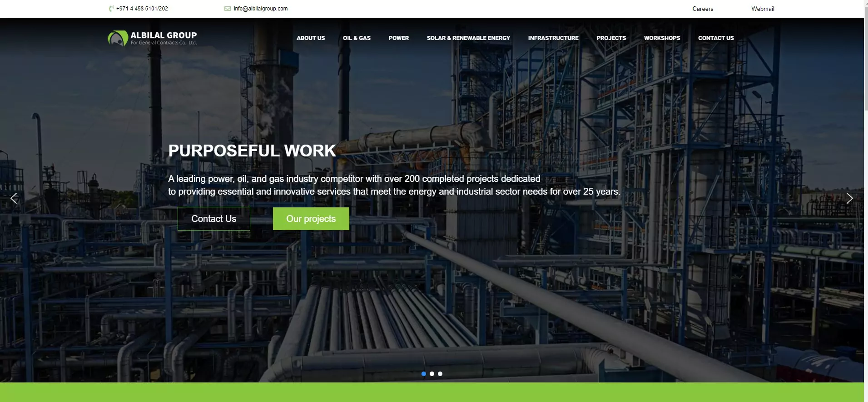Open the Webmail link
The image size is (868, 402).
(x=763, y=9)
